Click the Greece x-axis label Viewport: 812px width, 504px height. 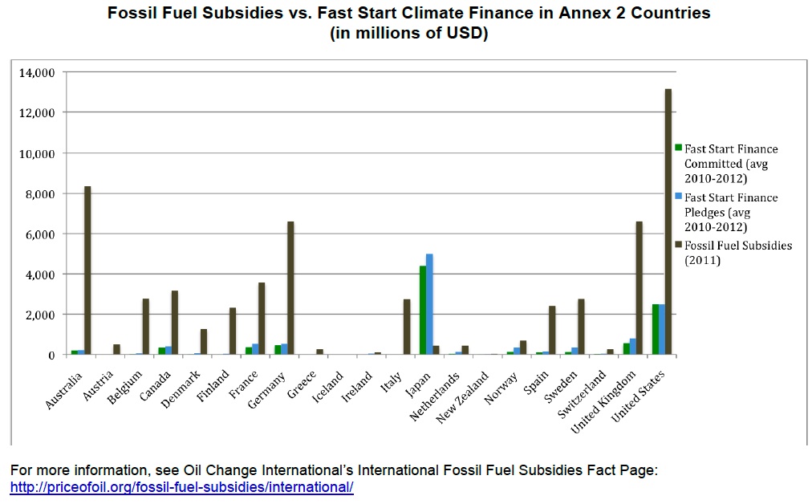[x=301, y=385]
